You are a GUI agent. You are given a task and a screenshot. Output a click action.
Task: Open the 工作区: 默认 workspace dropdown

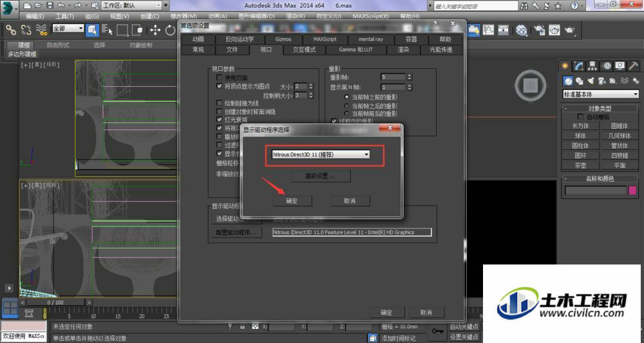pos(131,5)
